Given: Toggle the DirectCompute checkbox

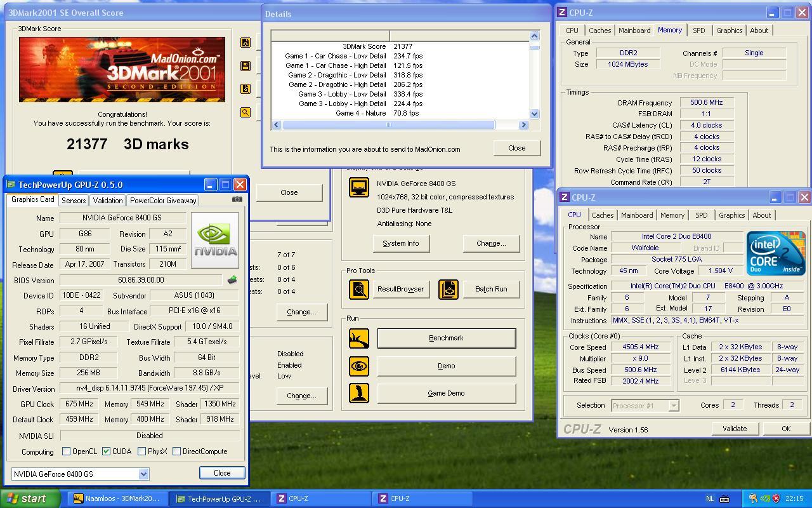Looking at the screenshot, I should (176, 451).
